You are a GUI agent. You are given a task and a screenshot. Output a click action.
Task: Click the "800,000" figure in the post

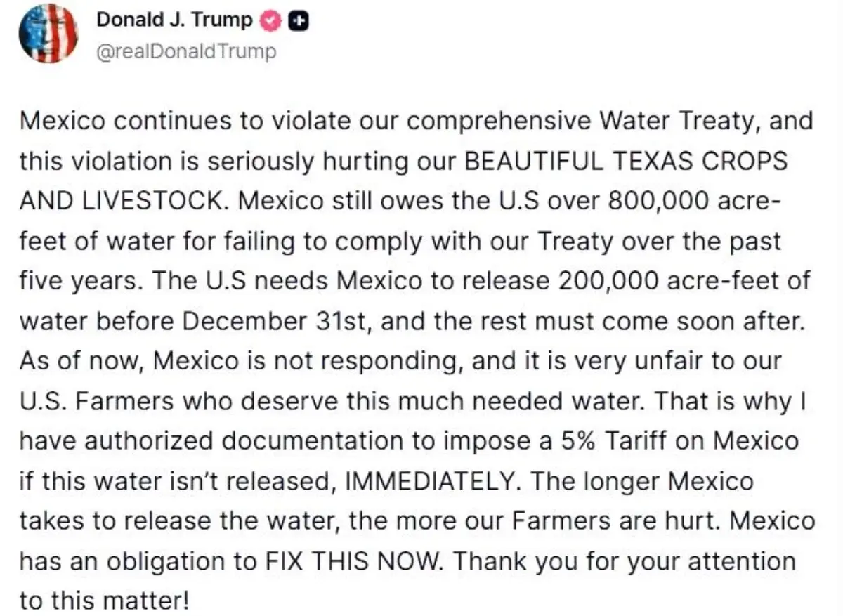click(x=645, y=202)
